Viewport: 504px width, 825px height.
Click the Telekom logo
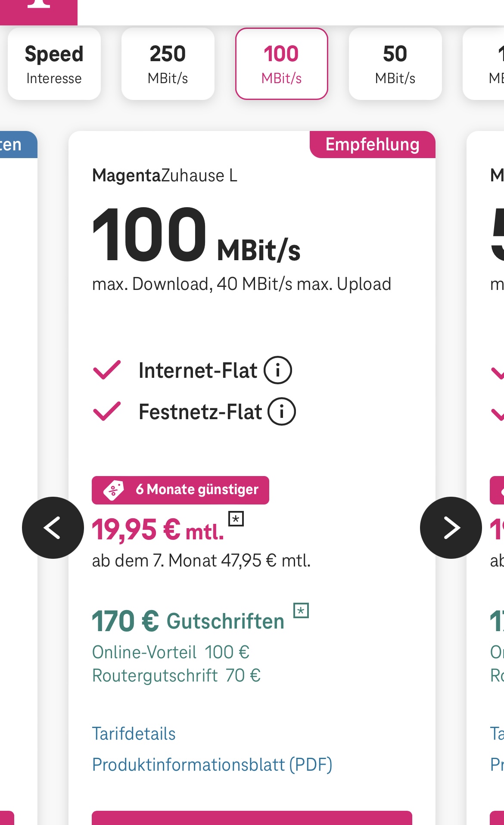[39, 9]
